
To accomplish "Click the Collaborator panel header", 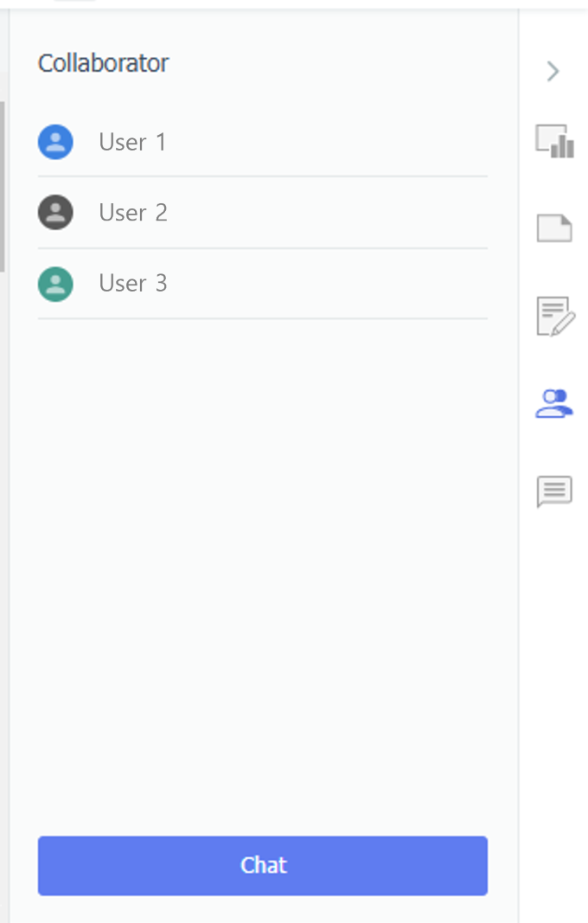I will 103,62.
